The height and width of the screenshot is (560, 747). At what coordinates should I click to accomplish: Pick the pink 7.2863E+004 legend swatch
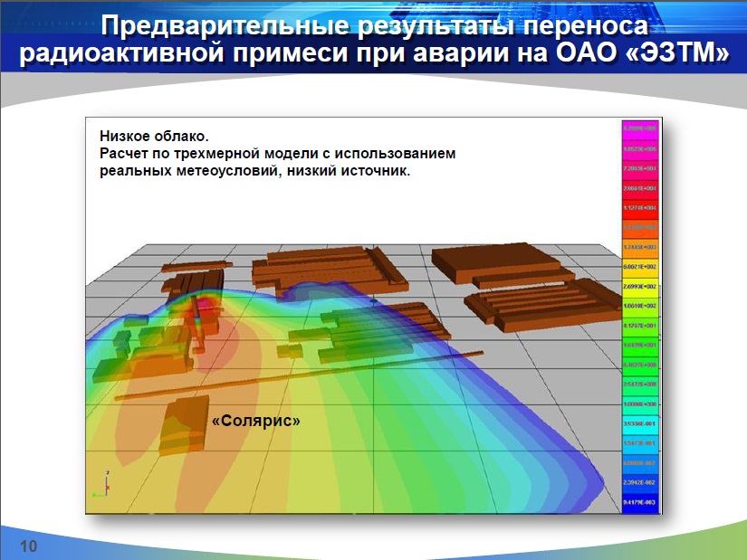pos(640,169)
